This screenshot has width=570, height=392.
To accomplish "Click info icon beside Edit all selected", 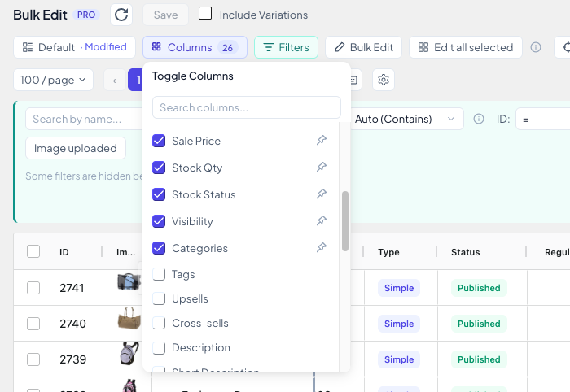I will (x=536, y=47).
